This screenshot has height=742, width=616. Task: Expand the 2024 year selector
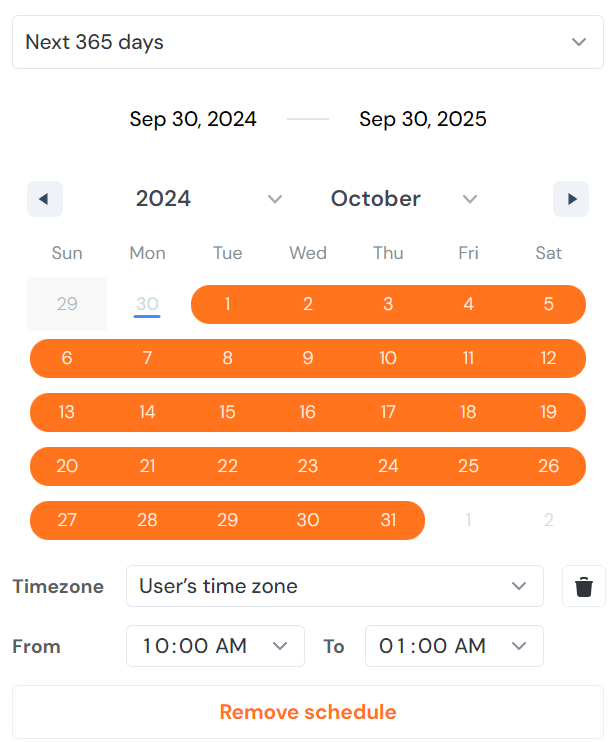210,199
